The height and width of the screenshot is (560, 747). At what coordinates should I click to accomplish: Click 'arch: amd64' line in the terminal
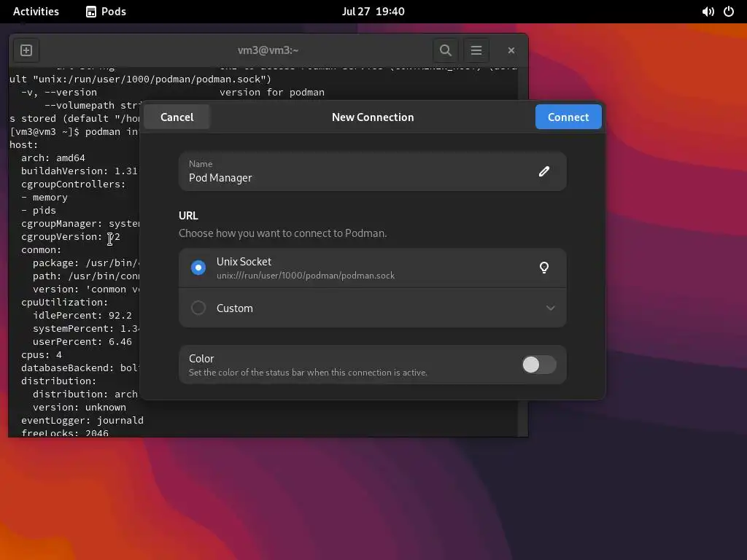click(x=53, y=157)
